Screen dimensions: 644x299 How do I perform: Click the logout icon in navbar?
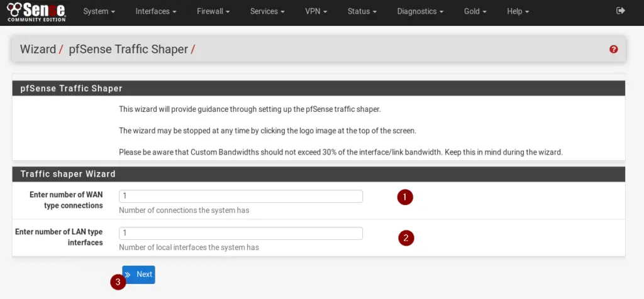pos(621,11)
